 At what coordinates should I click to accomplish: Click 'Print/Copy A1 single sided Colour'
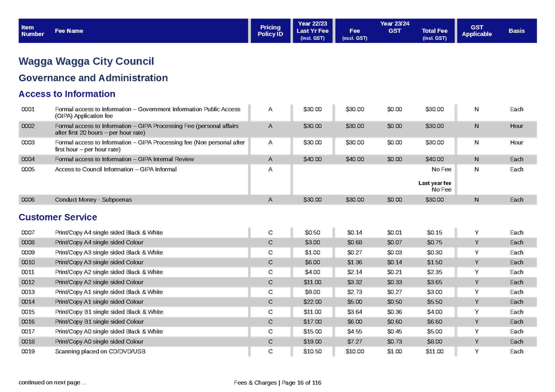coord(99,302)
